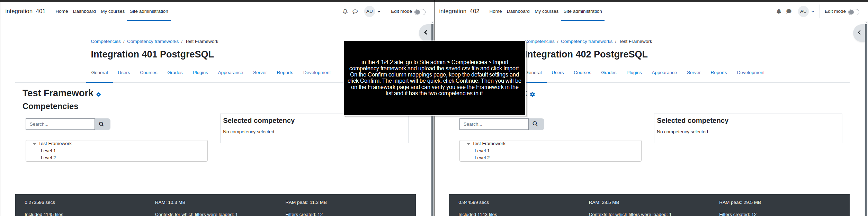Toggle Edit mode switch in integration_402

coord(853,12)
